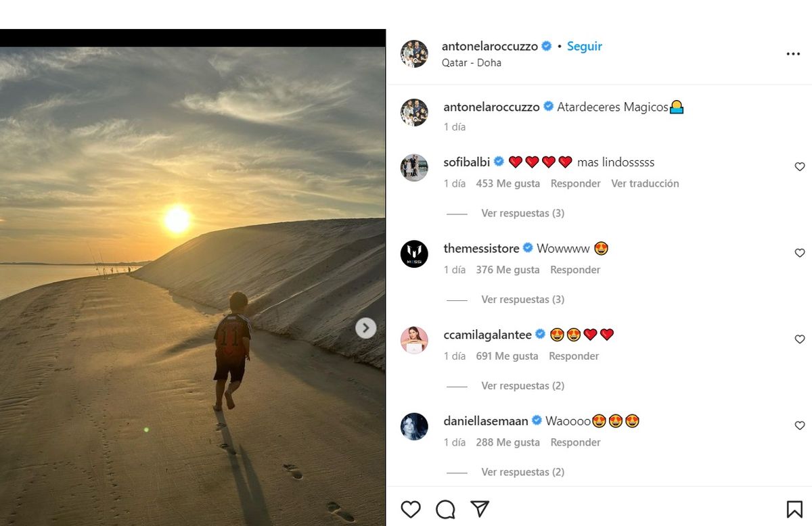Like ccamilagalantee's comment
The height and width of the screenshot is (526, 812).
(x=799, y=339)
